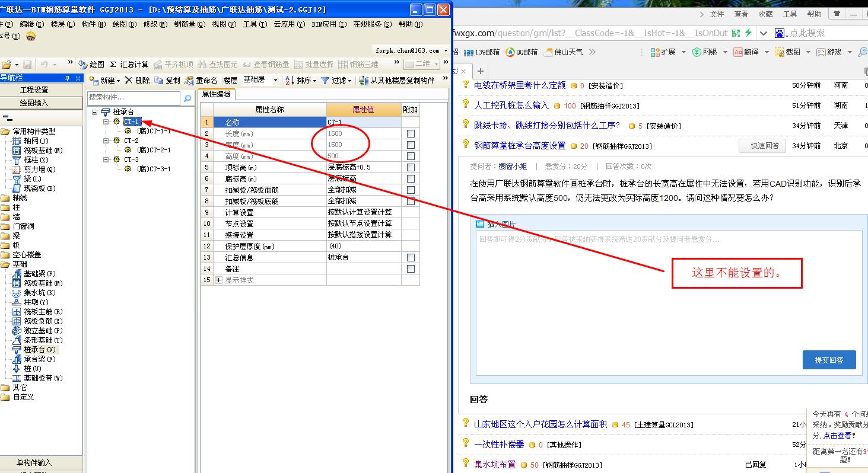This screenshot has width=868, height=473.
Task: Click the undo arrow icon
Action: pos(46,64)
